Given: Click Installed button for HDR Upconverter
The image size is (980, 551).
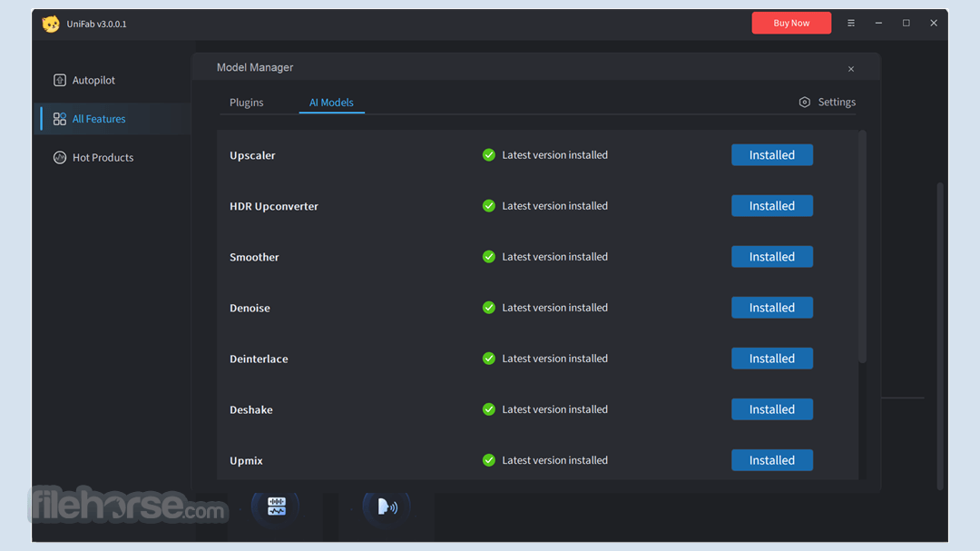Looking at the screenshot, I should [x=772, y=206].
